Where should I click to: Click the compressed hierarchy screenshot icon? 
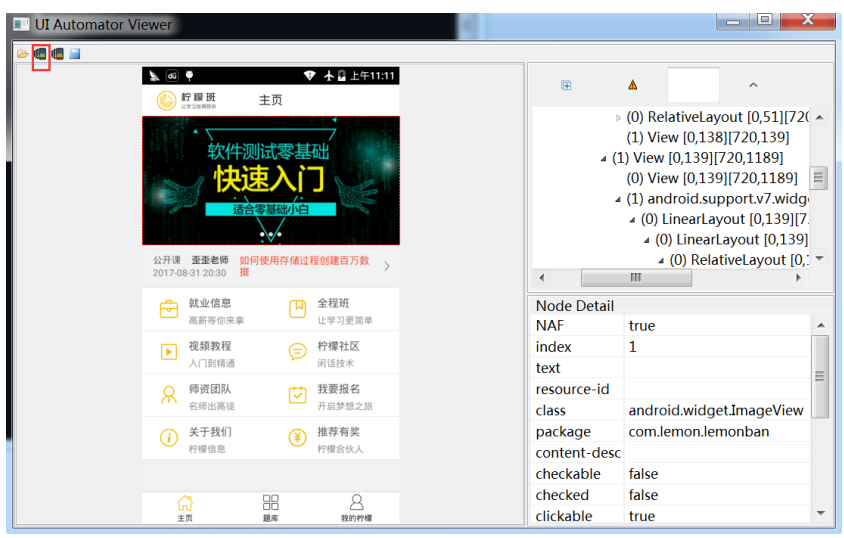(58, 53)
